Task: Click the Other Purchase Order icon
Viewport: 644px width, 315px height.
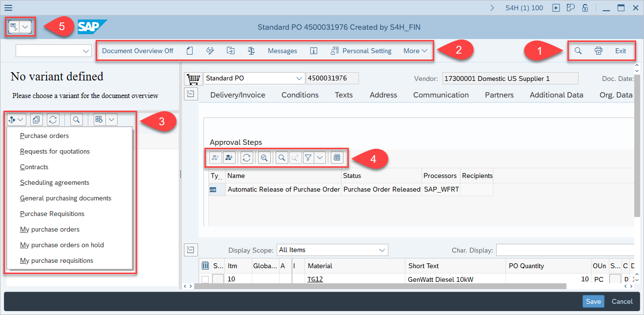Action: (231, 51)
